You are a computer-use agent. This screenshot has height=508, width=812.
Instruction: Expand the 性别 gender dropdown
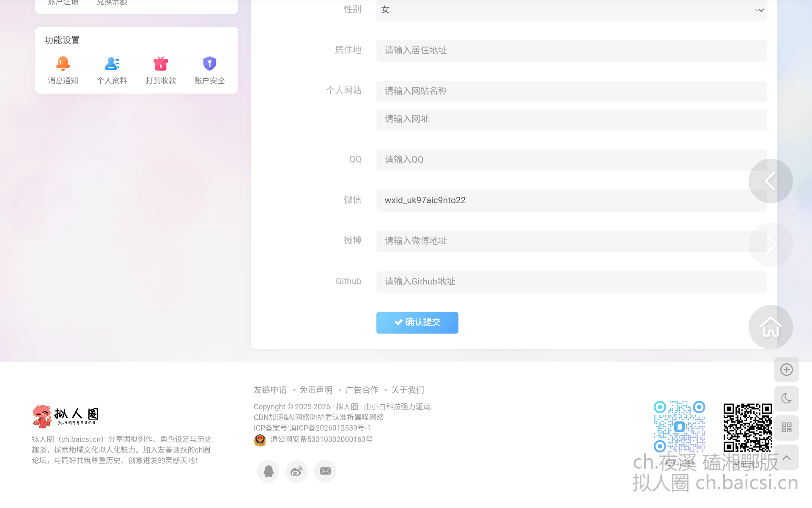coord(571,10)
